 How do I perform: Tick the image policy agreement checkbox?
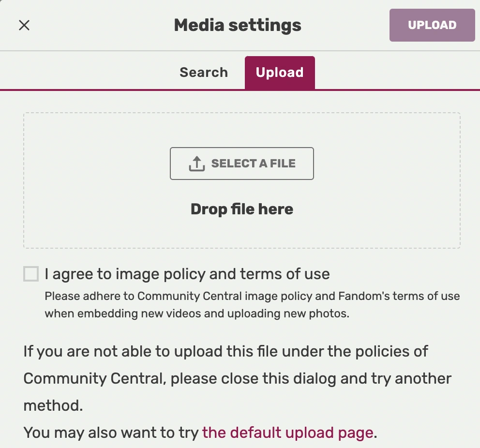point(31,274)
